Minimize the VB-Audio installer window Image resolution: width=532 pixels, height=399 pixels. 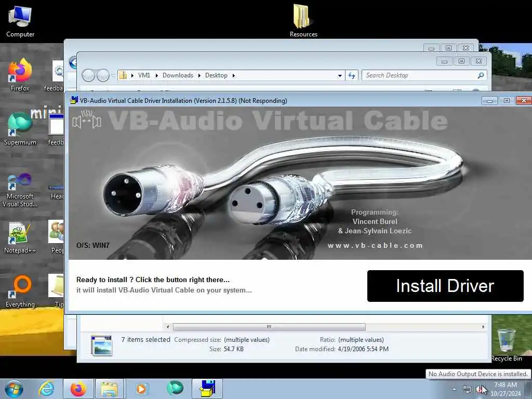point(489,101)
